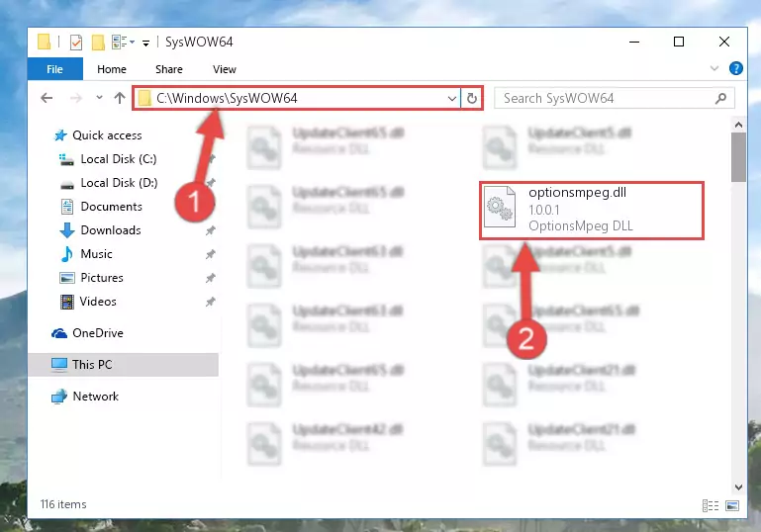761x532 pixels.
Task: Switch to details view in status bar
Action: tap(711, 506)
